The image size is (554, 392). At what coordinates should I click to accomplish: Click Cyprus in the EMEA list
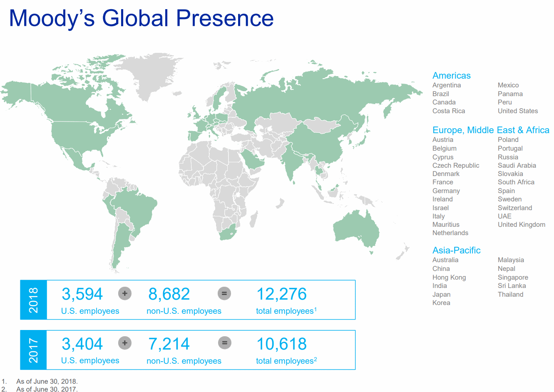pos(443,157)
